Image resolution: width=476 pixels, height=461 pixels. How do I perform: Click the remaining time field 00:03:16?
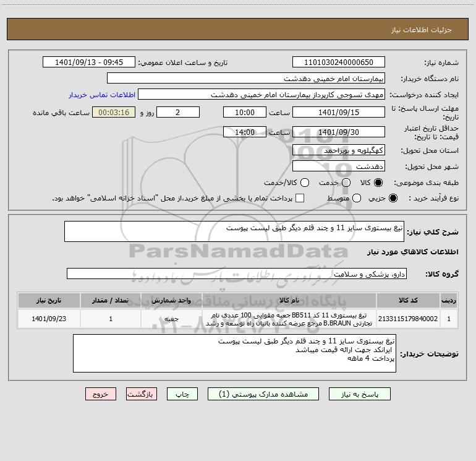click(x=114, y=112)
